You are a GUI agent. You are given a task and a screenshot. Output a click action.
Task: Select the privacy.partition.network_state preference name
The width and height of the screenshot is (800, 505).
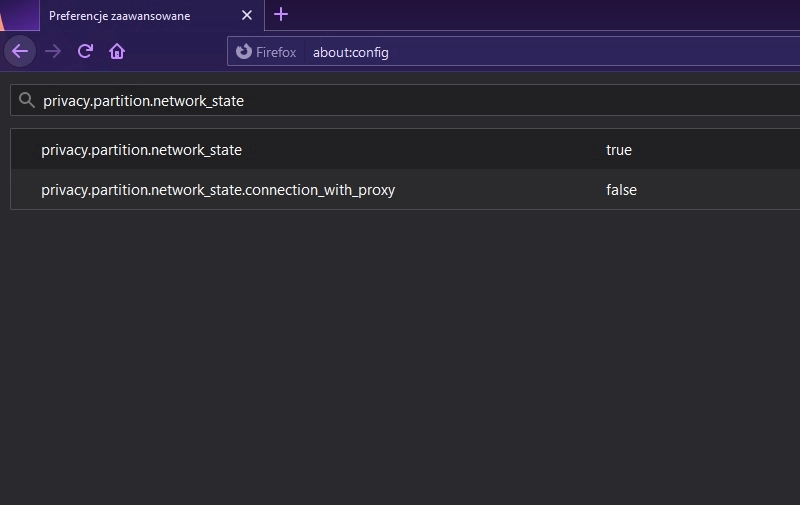pos(141,150)
